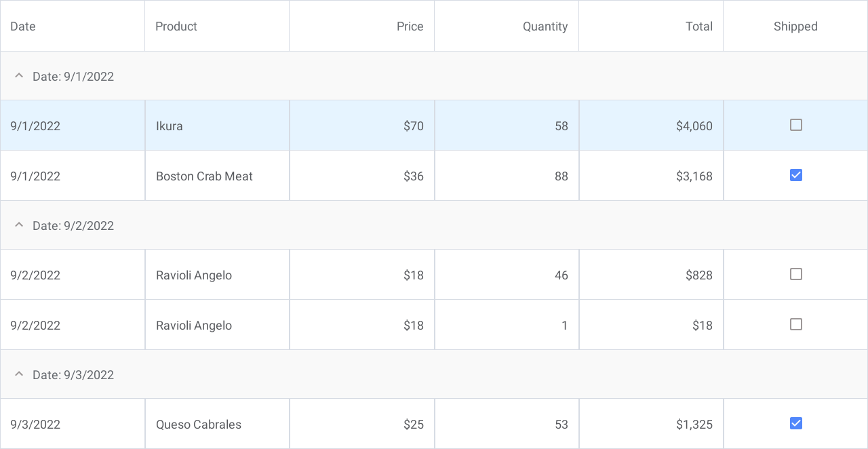This screenshot has height=449, width=868.
Task: Click the $1,325 total cell
Action: [x=694, y=425]
